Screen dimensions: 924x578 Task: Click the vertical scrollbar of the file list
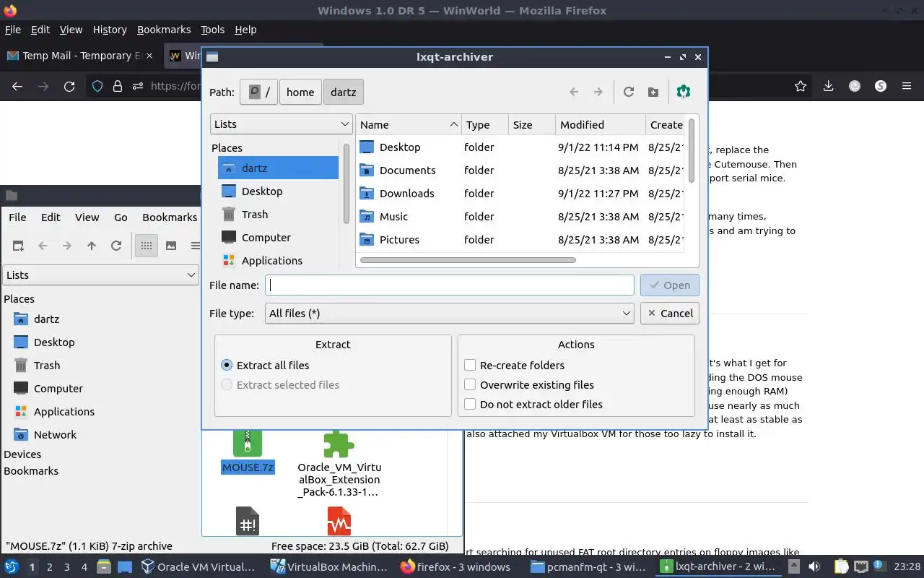(692, 150)
